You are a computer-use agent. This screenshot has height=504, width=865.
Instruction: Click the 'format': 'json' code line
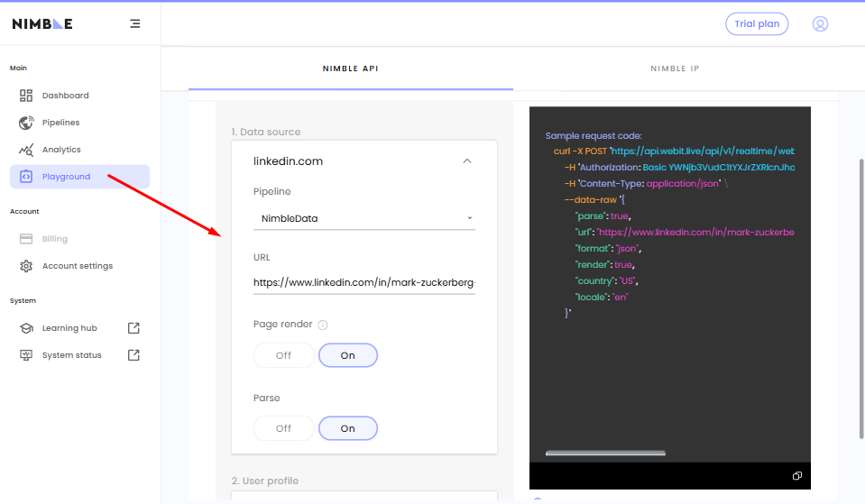point(608,249)
